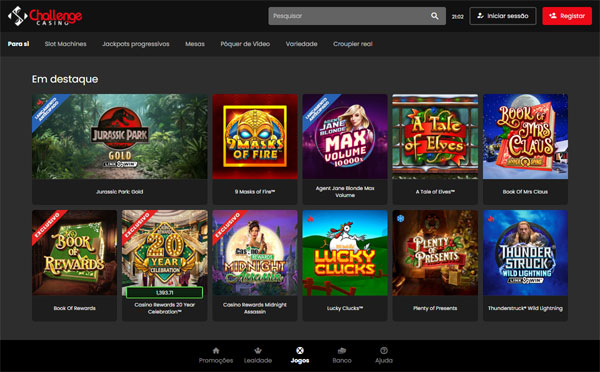Launch the 9 Masks of Fire thumbnail
The height and width of the screenshot is (372, 600).
(255, 137)
